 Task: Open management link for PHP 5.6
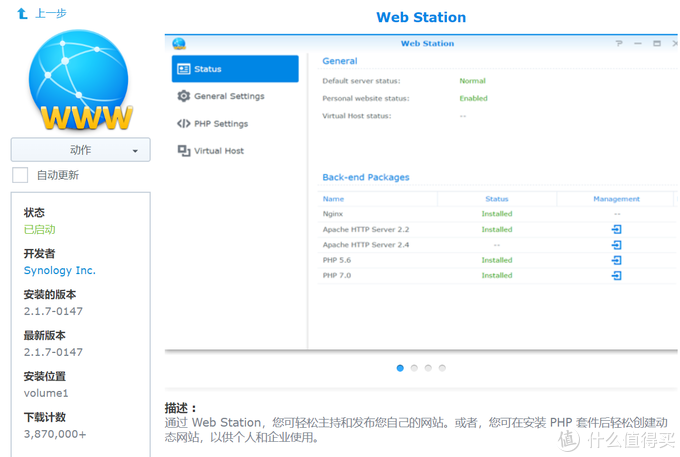(x=616, y=260)
